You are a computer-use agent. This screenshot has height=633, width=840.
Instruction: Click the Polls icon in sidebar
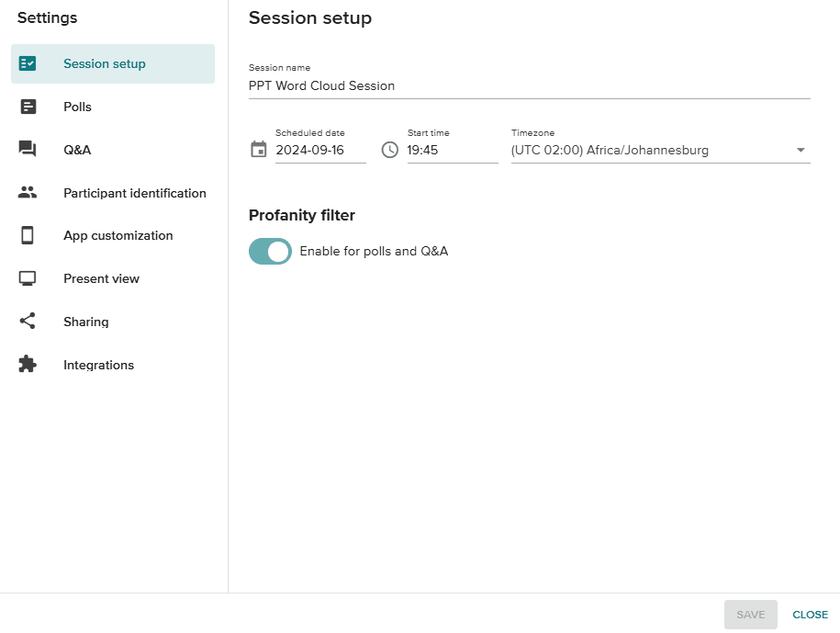click(28, 107)
